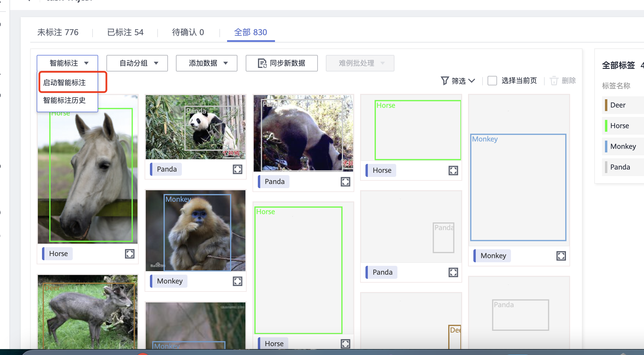Click the Horse label in tag list
The image size is (644, 355).
(620, 126)
